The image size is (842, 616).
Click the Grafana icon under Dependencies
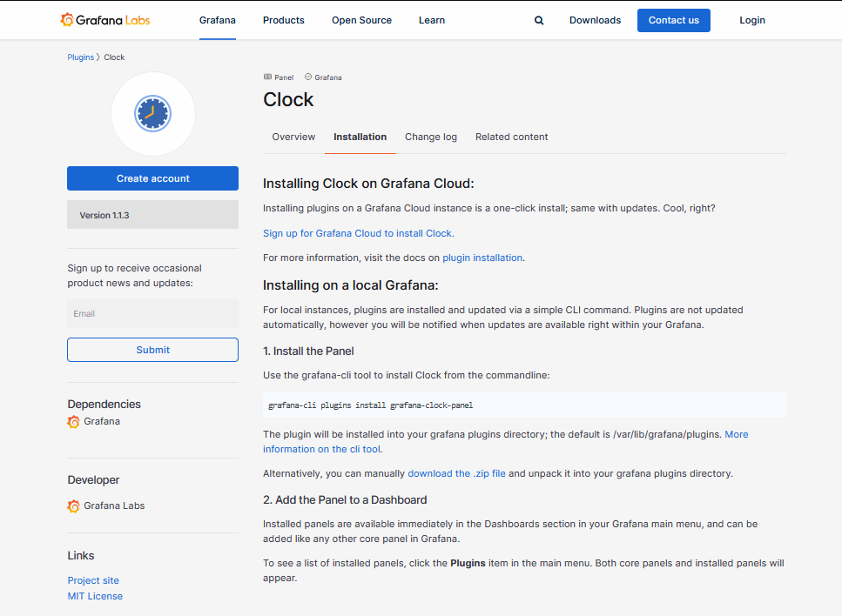point(73,422)
